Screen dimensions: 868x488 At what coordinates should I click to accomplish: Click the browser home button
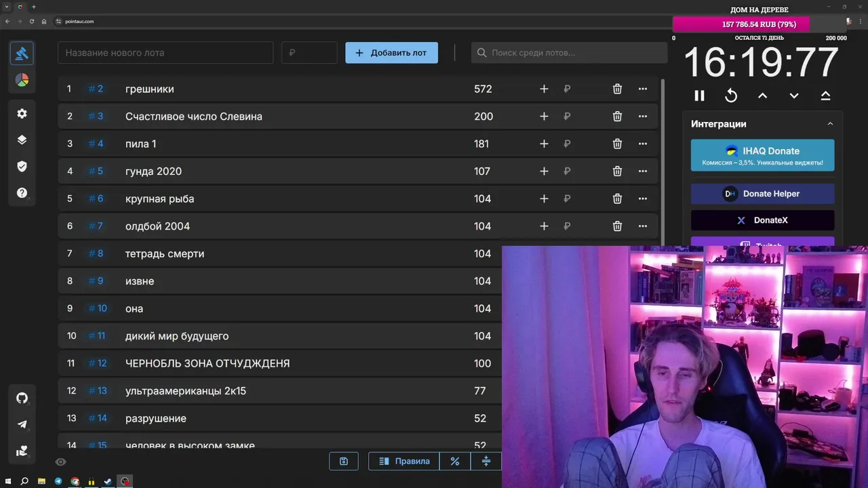tap(44, 22)
